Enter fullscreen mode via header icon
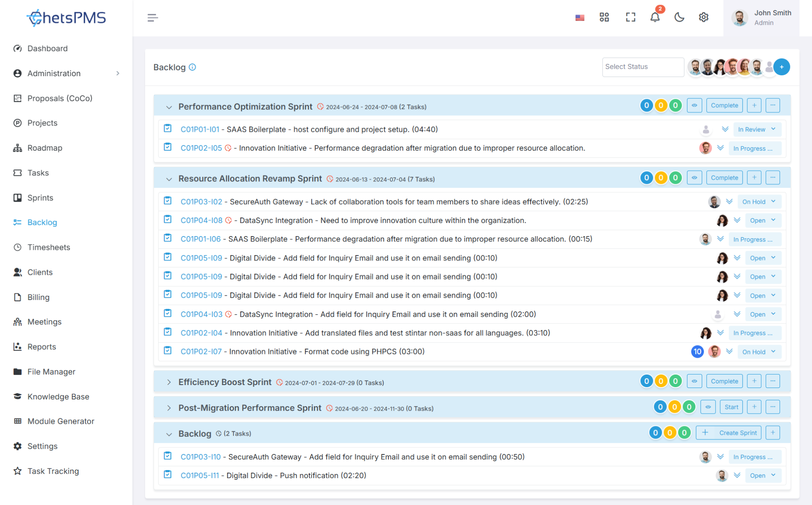This screenshot has width=812, height=505. (x=630, y=17)
